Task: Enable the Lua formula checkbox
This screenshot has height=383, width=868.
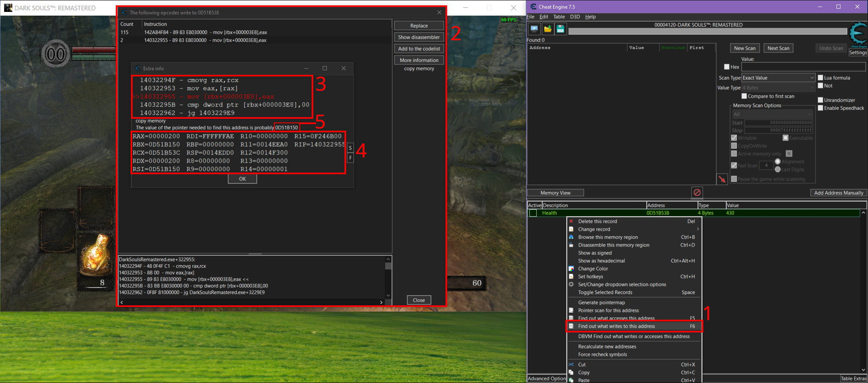Action: tap(820, 78)
